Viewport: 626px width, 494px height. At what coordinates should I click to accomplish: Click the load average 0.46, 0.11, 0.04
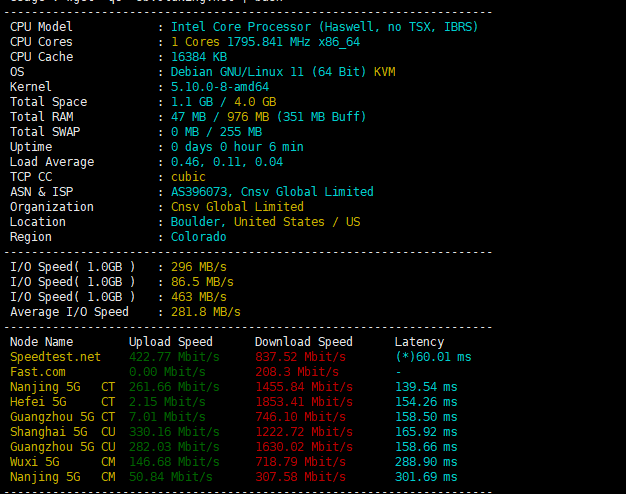click(227, 162)
